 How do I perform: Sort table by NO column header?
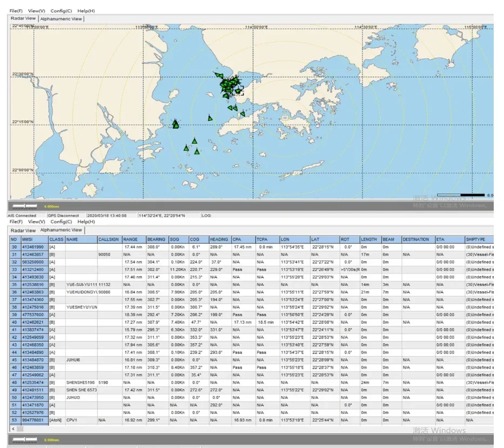coord(15,239)
